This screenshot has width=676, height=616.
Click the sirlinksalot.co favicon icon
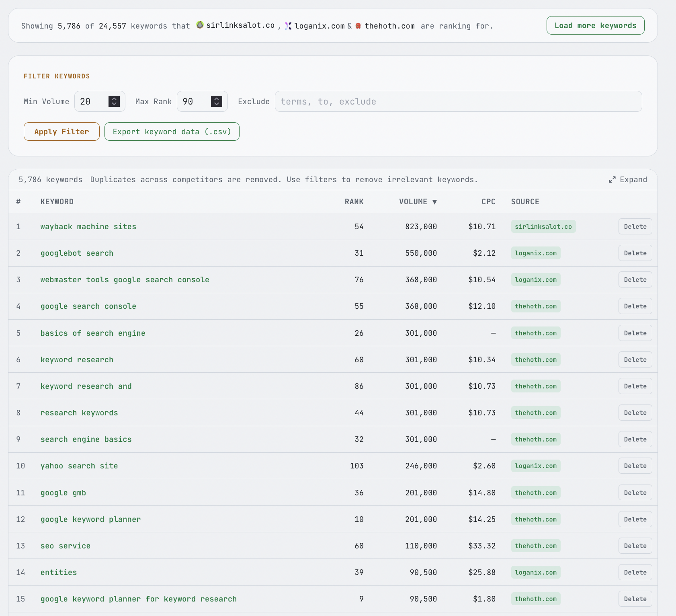200,25
